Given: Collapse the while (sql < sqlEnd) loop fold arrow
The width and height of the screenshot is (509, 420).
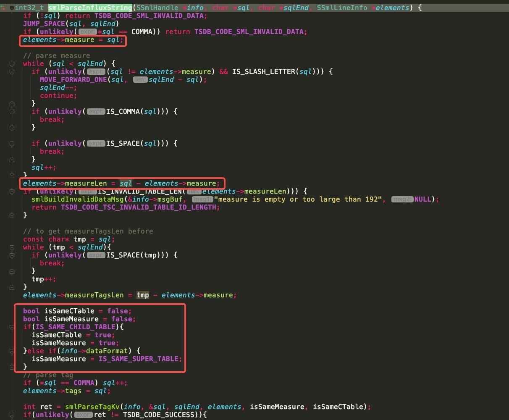Looking at the screenshot, I should (x=11, y=63).
